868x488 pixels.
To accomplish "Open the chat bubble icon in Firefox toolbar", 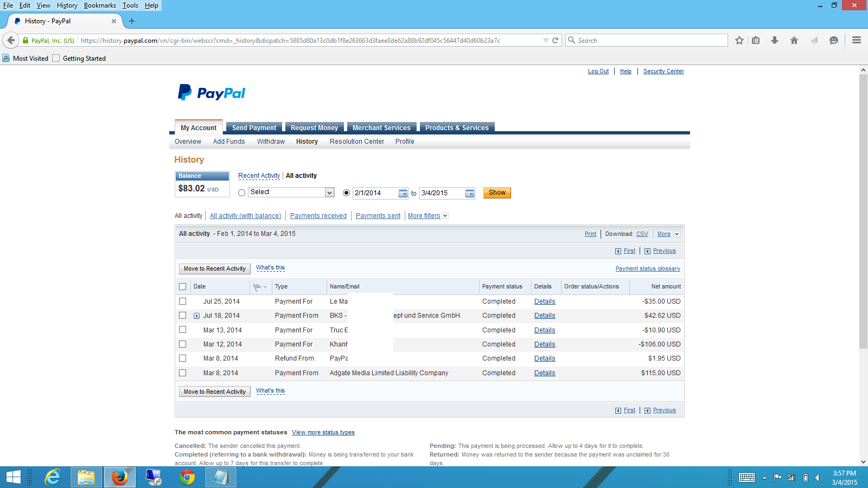I will pos(834,40).
